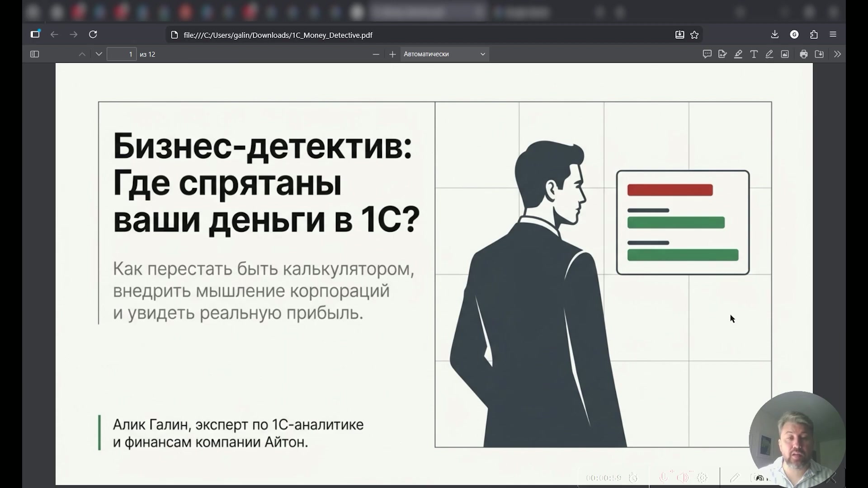Select the text annotation tool
This screenshot has width=868, height=488.
pyautogui.click(x=754, y=54)
